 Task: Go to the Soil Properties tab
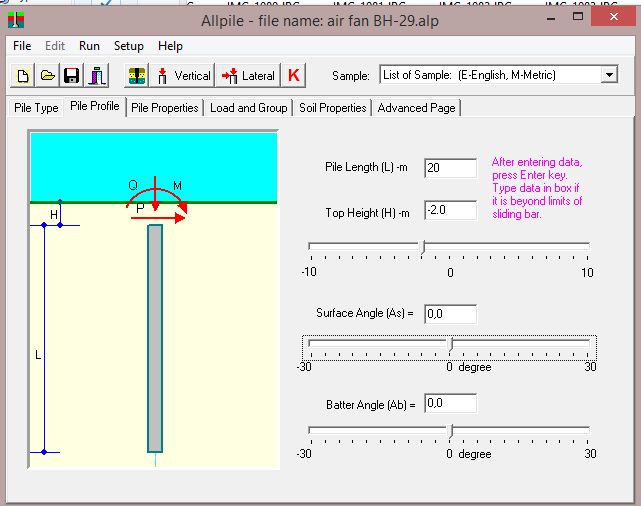pyautogui.click(x=332, y=108)
